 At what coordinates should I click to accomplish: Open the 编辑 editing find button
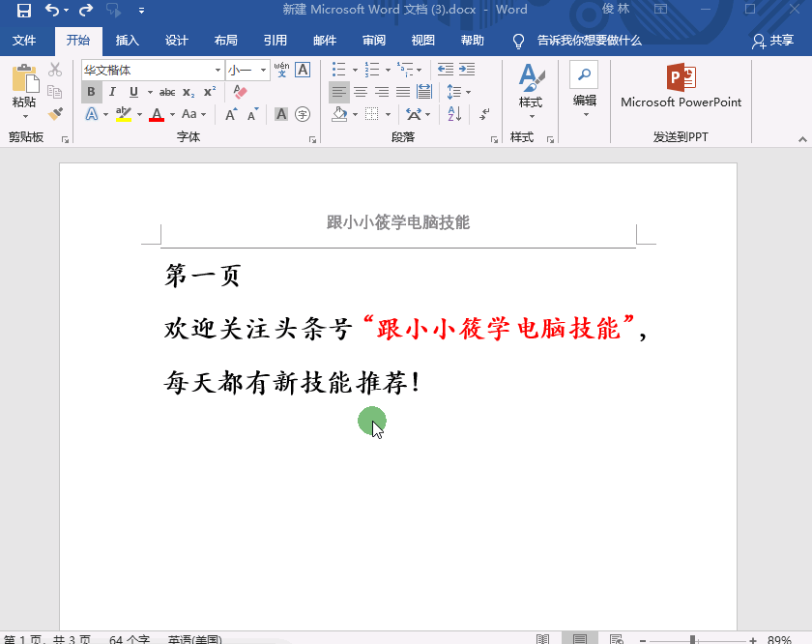click(x=584, y=89)
